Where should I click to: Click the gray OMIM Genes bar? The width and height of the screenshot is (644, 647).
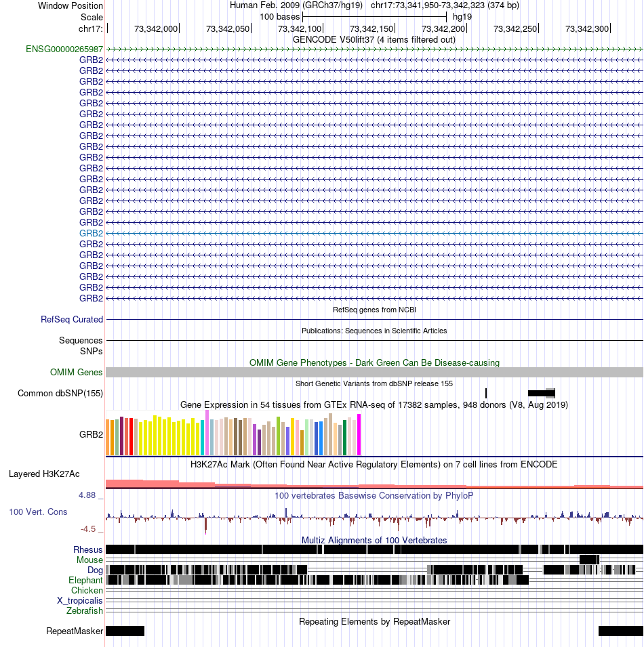coord(374,372)
